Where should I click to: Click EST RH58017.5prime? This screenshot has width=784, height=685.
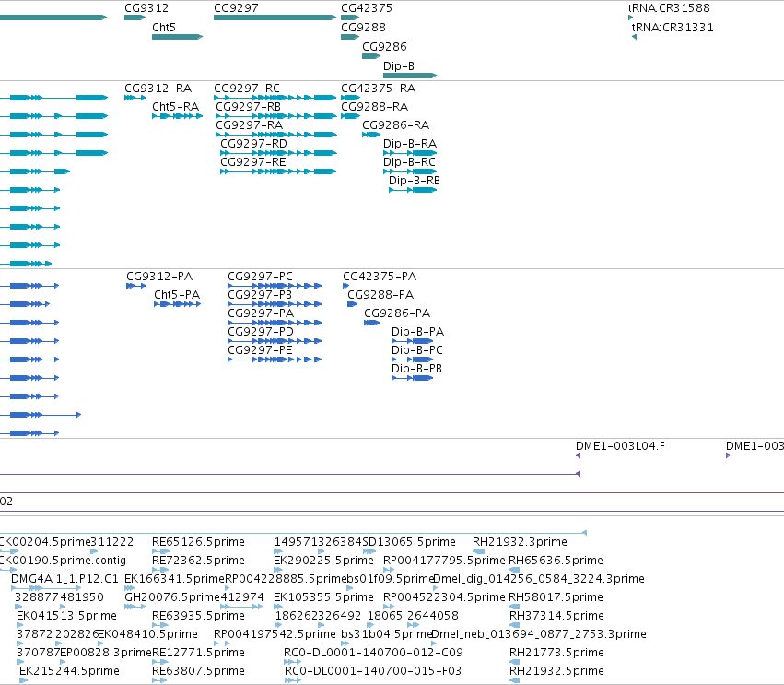[556, 598]
